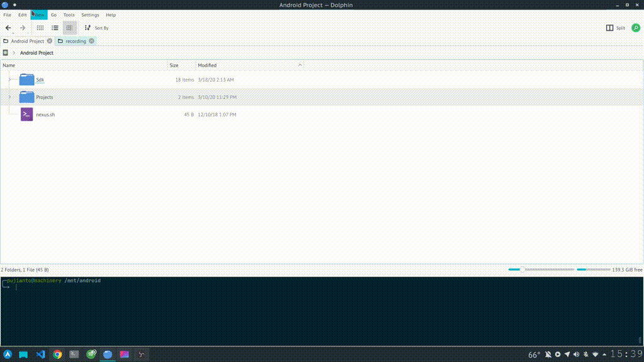The height and width of the screenshot is (362, 644).
Task: Close the Android Project tab
Action: point(50,41)
